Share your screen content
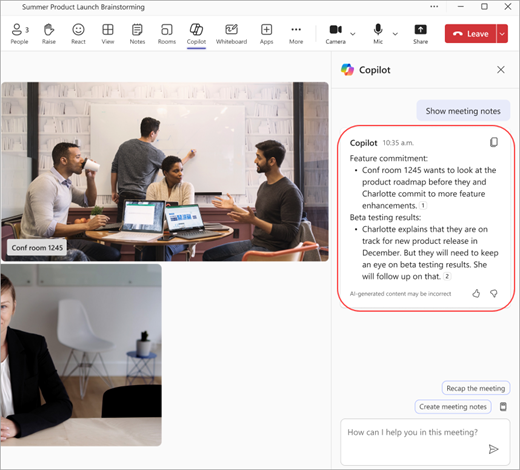 click(420, 34)
